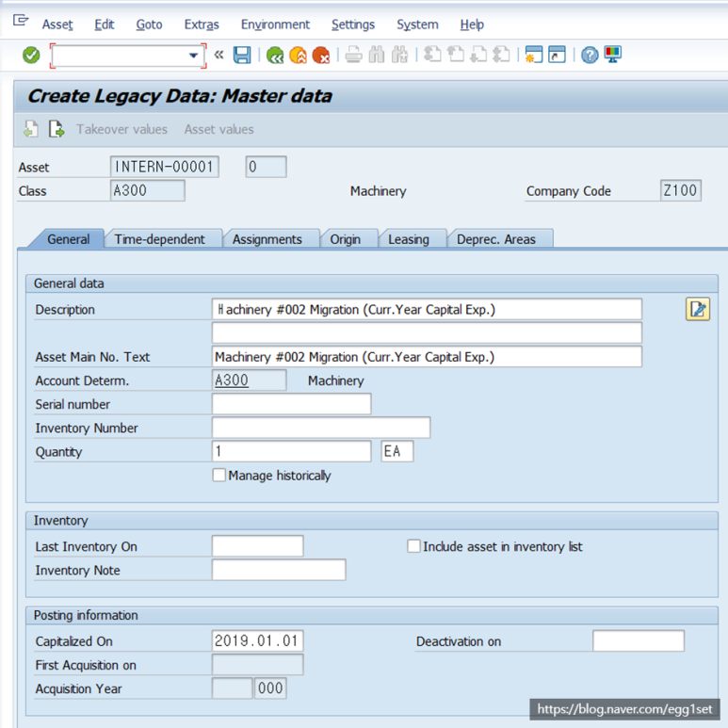Click the Next asset document icon
The width and height of the screenshot is (728, 728).
click(x=57, y=129)
